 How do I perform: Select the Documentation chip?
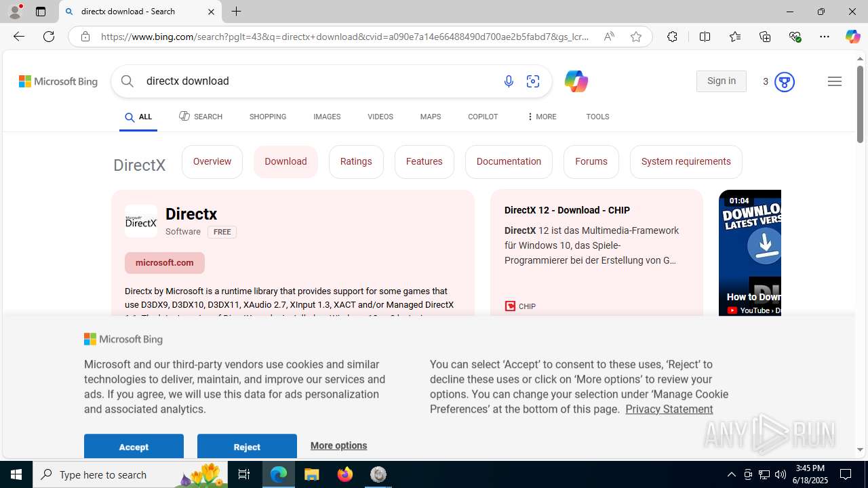coord(509,162)
